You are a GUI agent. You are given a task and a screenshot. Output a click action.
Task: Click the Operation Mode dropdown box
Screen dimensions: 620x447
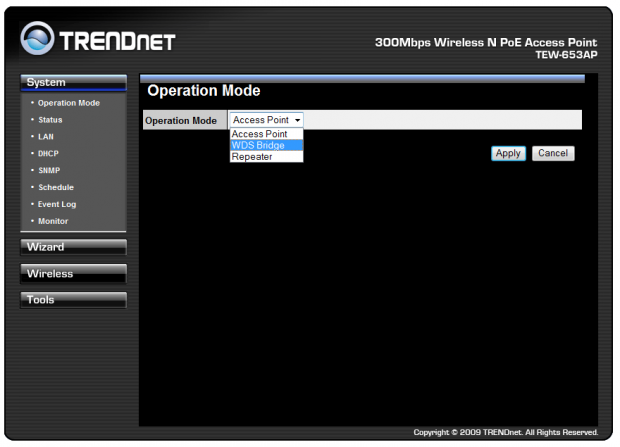point(267,120)
